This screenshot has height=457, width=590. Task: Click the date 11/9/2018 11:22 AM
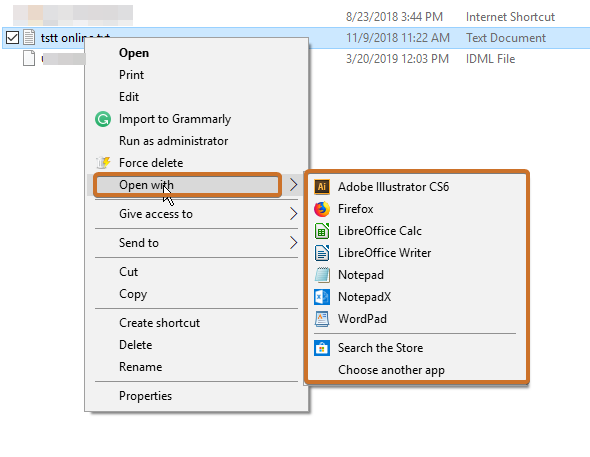tap(398, 38)
